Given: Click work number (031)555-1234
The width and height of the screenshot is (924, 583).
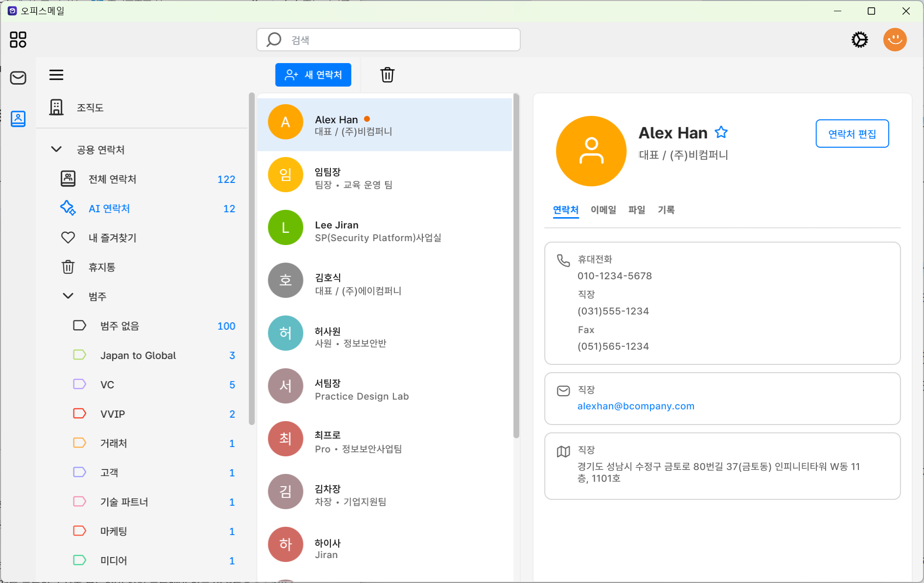Looking at the screenshot, I should pos(613,311).
